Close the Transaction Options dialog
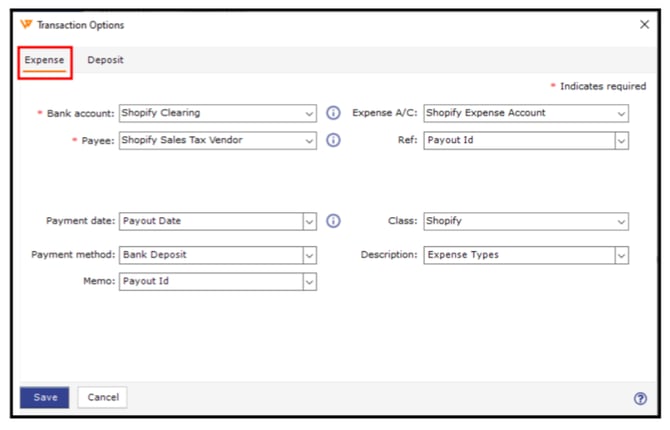The image size is (670, 430). (644, 25)
